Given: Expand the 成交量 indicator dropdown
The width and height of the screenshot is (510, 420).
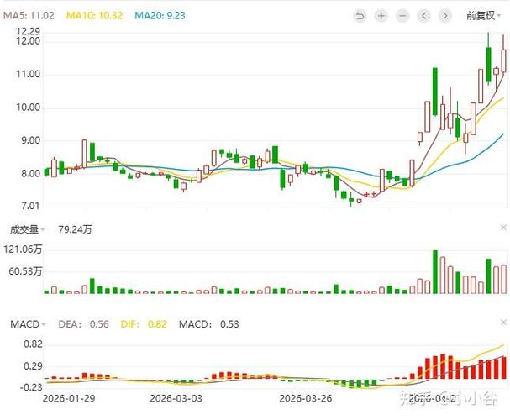Looking at the screenshot, I should (x=27, y=229).
